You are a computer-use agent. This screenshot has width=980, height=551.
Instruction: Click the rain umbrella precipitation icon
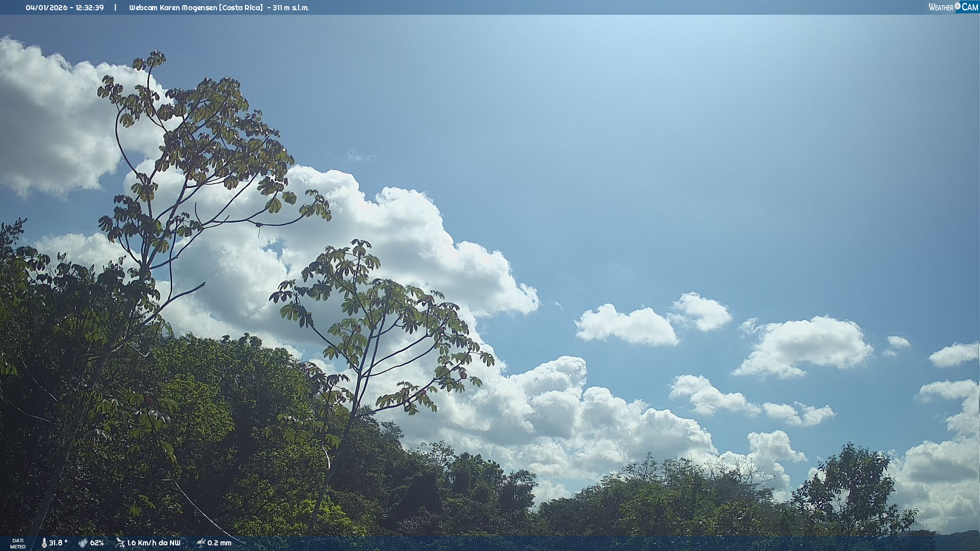tap(201, 543)
